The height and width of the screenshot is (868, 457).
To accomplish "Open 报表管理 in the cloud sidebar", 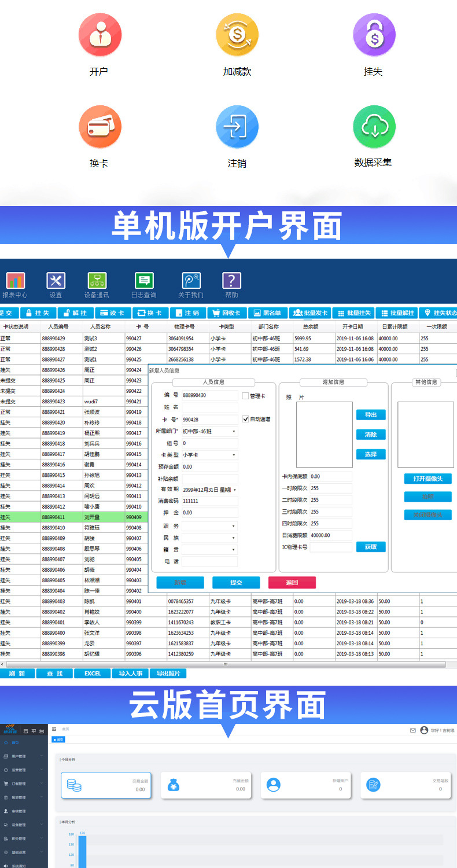I will click(x=24, y=797).
